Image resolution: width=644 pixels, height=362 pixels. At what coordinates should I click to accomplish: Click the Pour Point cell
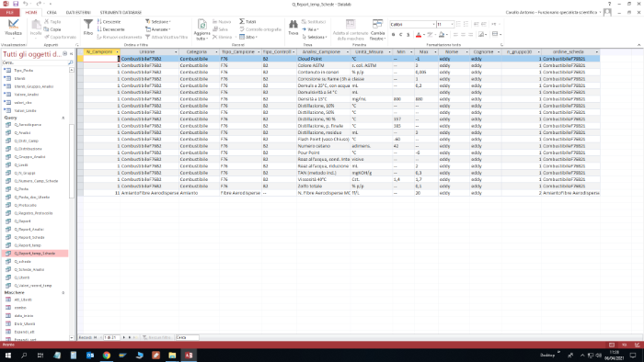click(x=323, y=153)
